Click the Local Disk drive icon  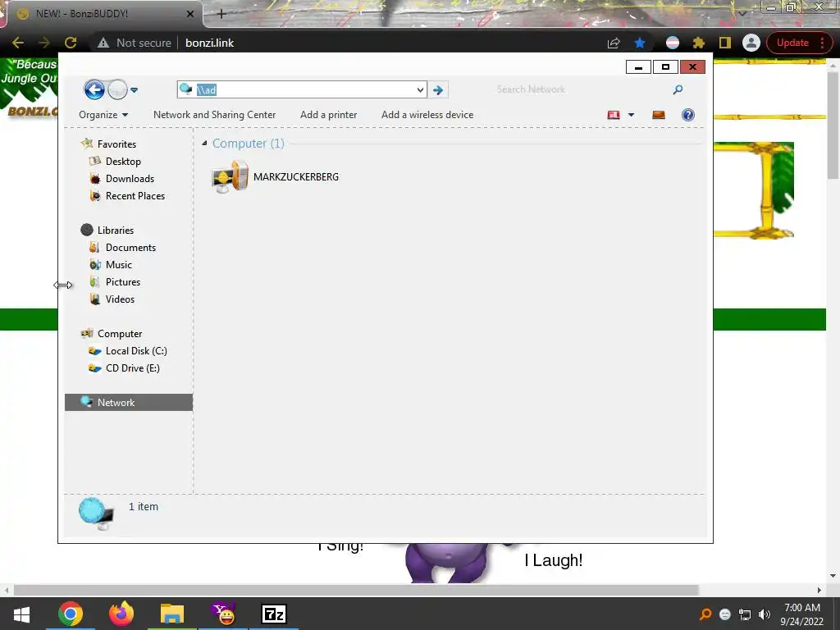[95, 351]
